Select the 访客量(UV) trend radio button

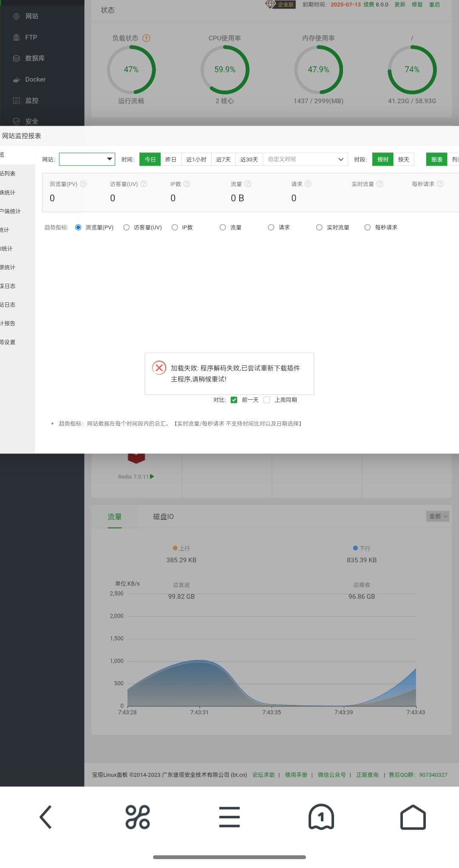[126, 228]
